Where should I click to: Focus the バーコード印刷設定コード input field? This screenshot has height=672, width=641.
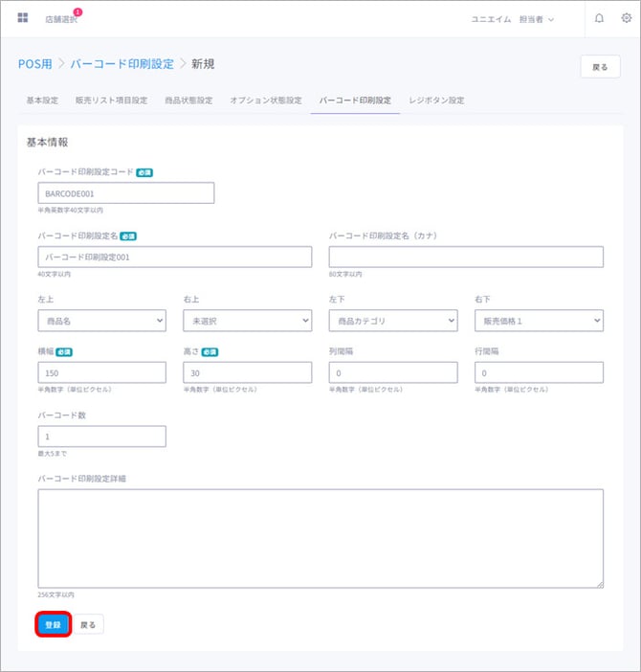pyautogui.click(x=125, y=193)
